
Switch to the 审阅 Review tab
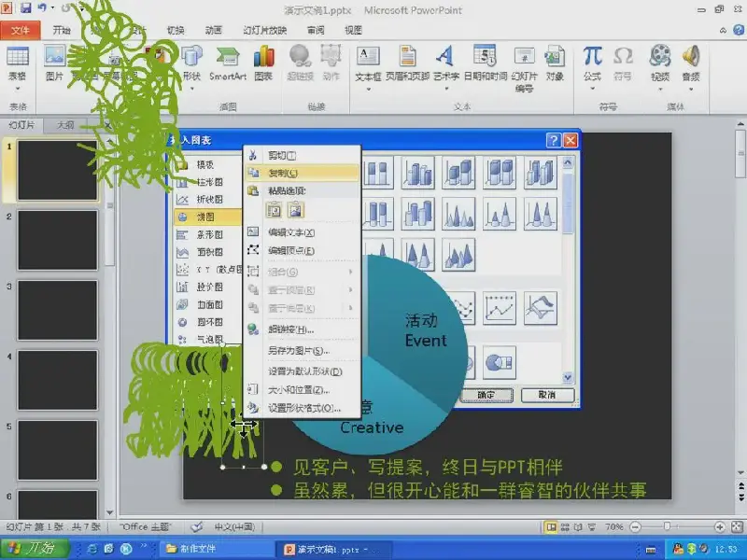pyautogui.click(x=316, y=31)
